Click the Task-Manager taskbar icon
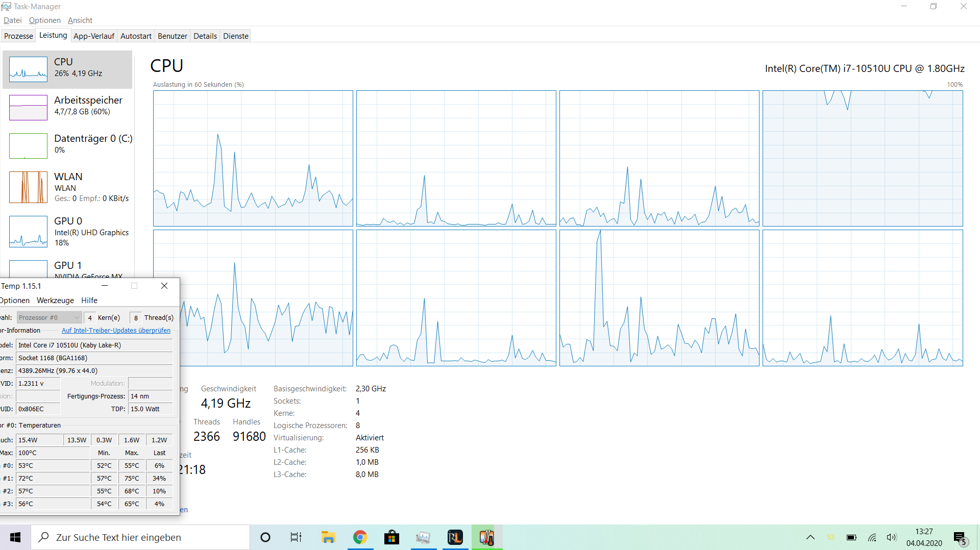The image size is (980, 550). (423, 537)
